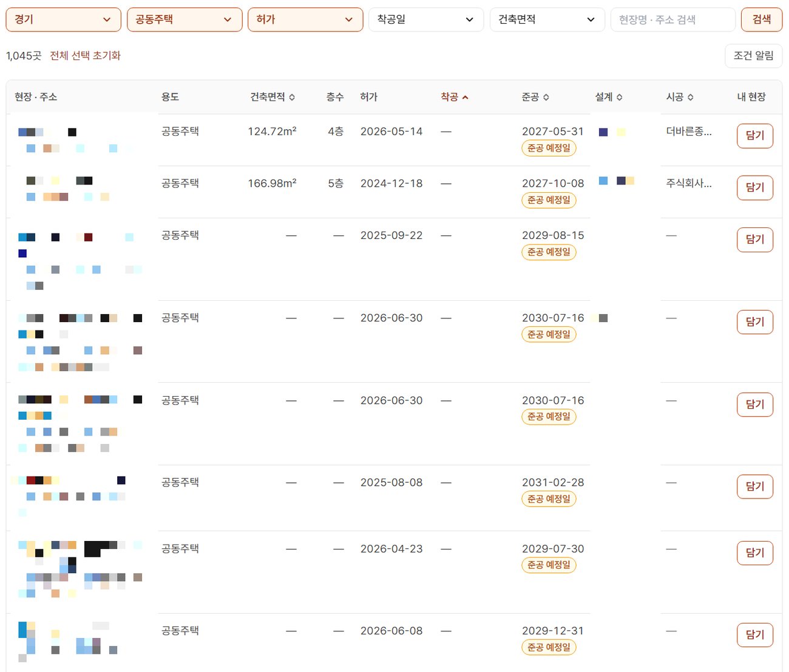The image size is (789, 672).
Task: Click 담기 for the 2029-08-15 row
Action: coord(755,240)
